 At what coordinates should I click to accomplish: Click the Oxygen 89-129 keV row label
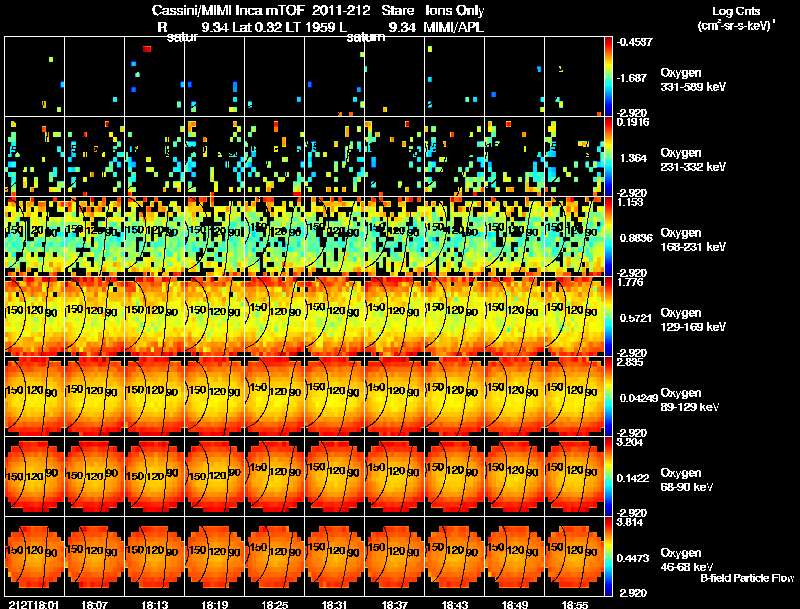[690, 399]
